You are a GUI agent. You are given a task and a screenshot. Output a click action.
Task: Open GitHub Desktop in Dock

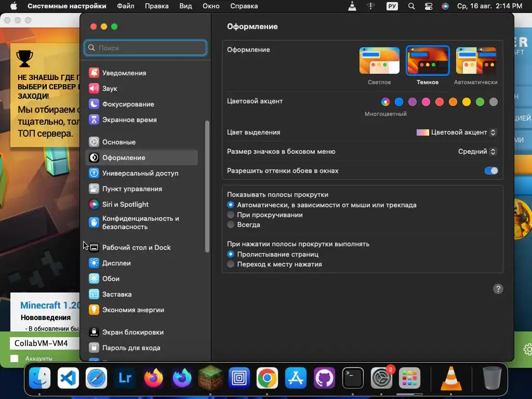(324, 378)
